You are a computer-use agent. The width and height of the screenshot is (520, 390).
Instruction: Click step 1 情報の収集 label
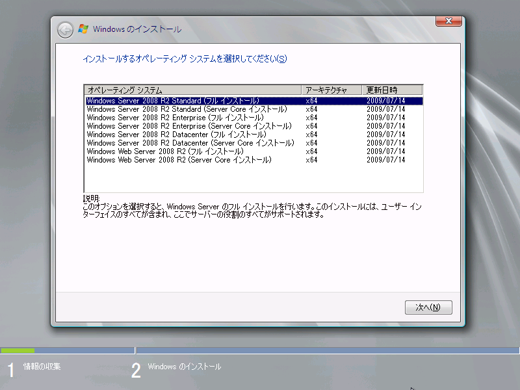[42, 367]
